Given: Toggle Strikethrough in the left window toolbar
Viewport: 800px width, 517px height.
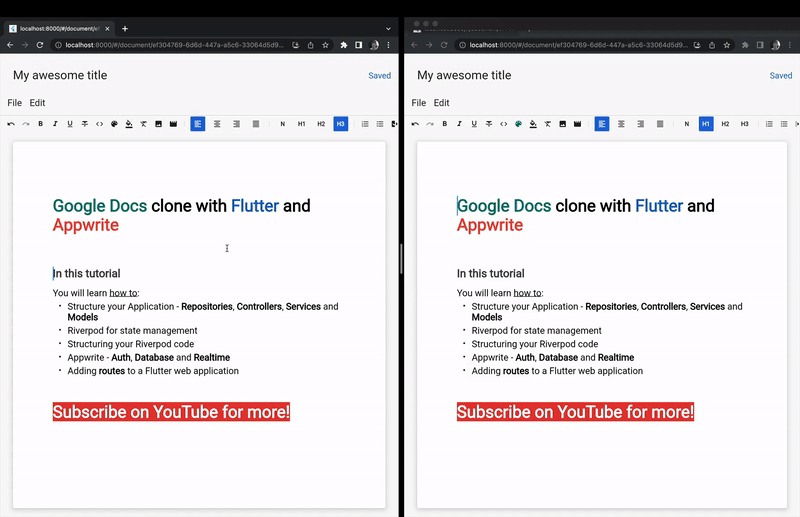Looking at the screenshot, I should 85,124.
